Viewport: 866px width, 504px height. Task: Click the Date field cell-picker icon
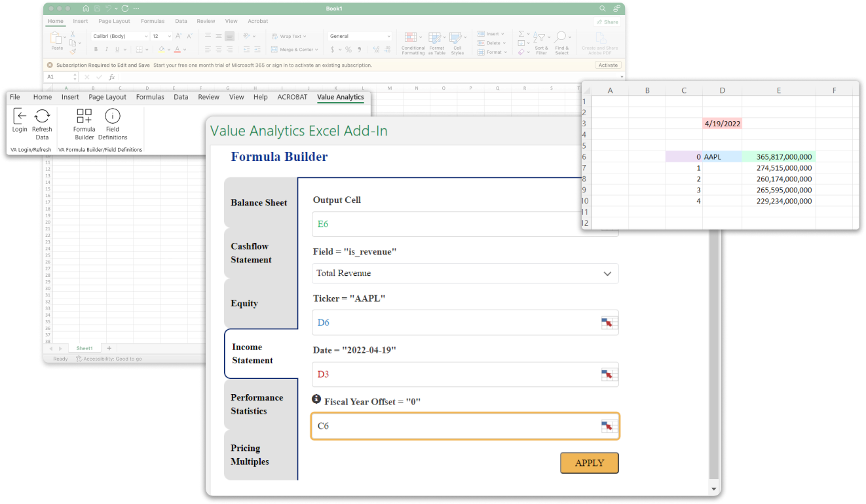click(609, 375)
